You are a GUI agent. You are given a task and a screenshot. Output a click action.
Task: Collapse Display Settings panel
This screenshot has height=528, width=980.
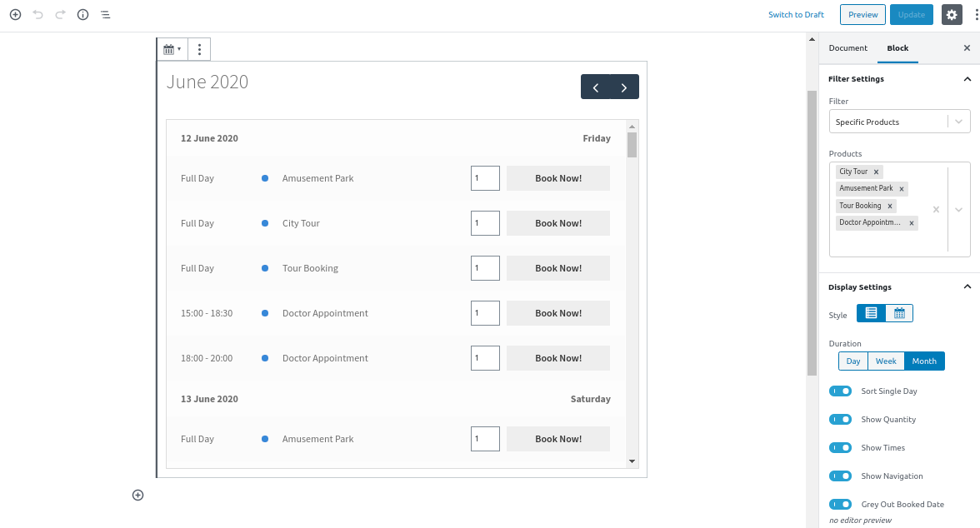[967, 286]
